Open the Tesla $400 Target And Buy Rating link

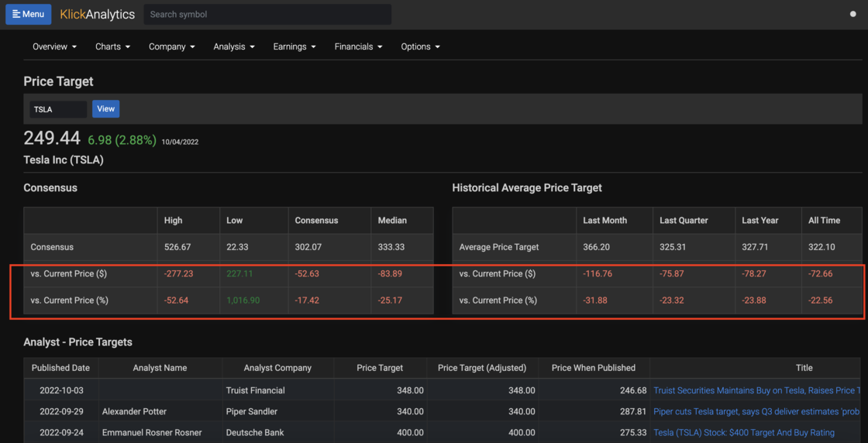tap(744, 432)
